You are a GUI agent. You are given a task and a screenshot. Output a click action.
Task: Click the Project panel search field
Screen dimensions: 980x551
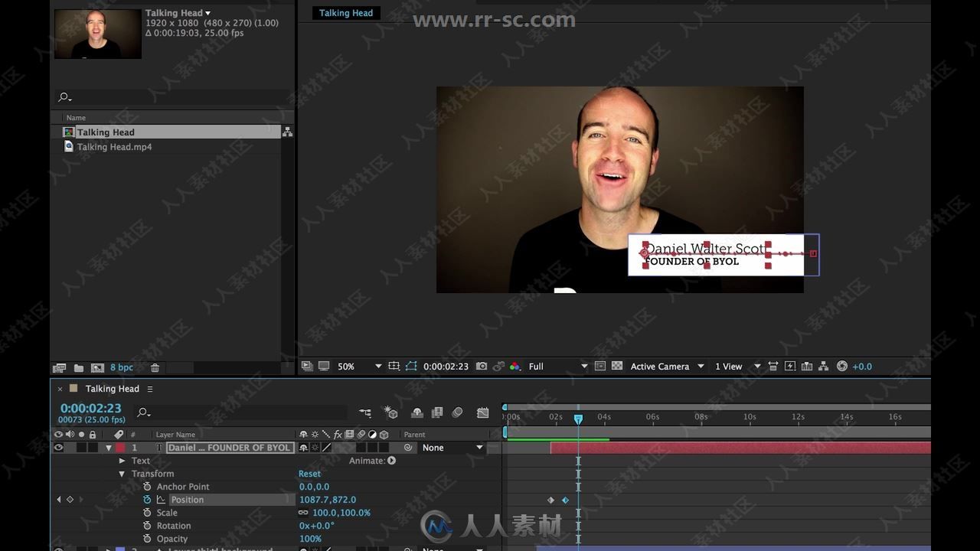(x=172, y=97)
